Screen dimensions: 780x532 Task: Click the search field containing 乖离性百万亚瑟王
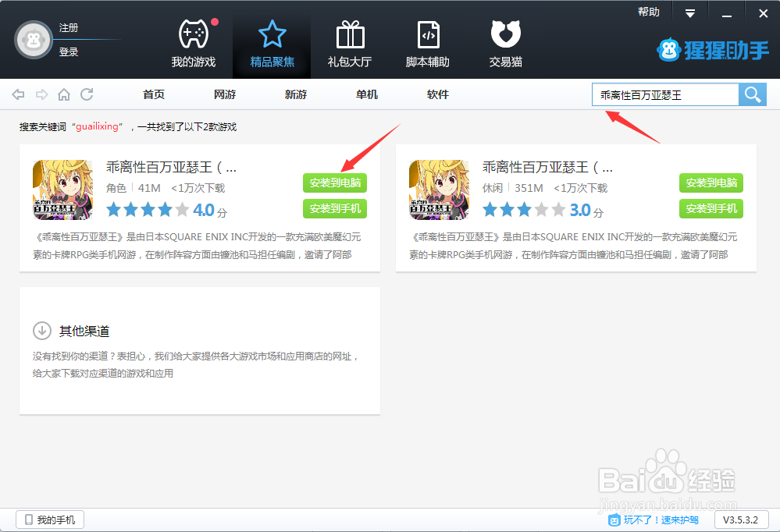click(665, 94)
